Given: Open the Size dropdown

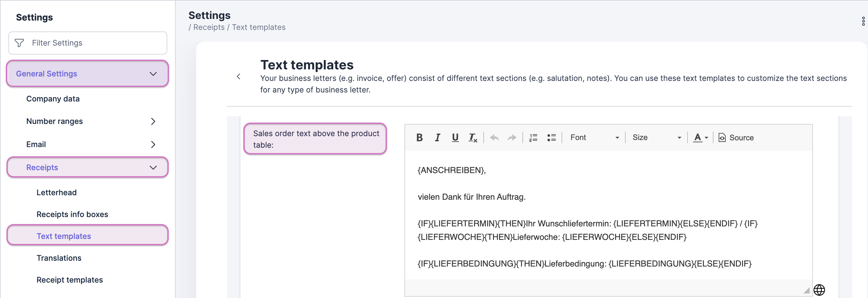Looking at the screenshot, I should point(656,138).
